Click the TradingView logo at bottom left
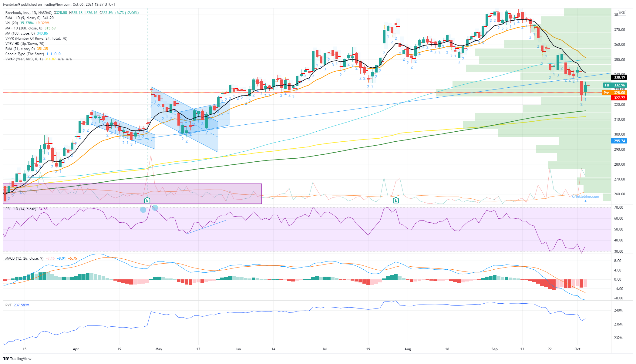The width and height of the screenshot is (636, 364). (x=17, y=359)
